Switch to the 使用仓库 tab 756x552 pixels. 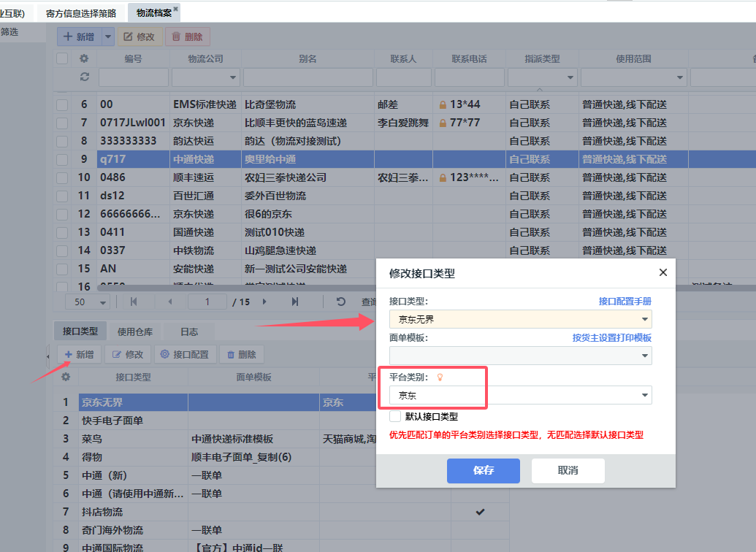(135, 331)
